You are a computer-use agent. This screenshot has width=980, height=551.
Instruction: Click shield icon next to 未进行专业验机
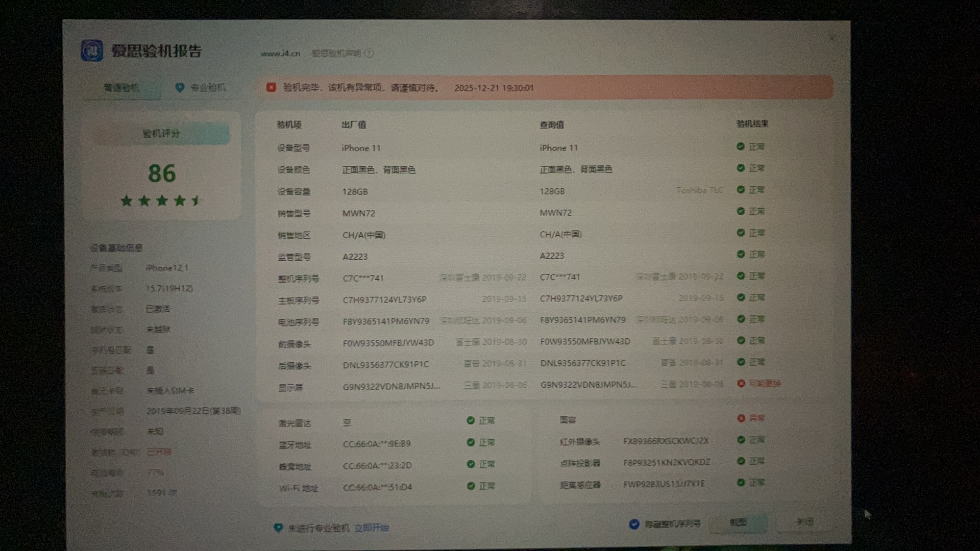click(278, 528)
